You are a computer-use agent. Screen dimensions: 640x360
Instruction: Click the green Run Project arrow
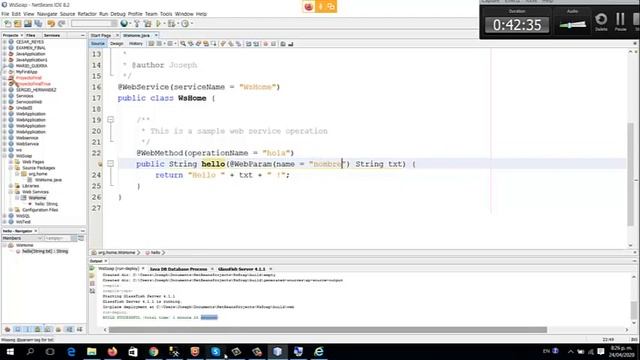(158, 24)
